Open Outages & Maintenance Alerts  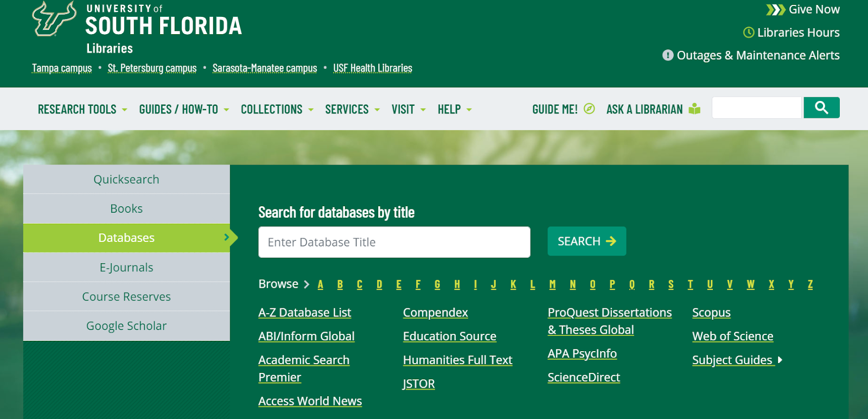point(758,55)
